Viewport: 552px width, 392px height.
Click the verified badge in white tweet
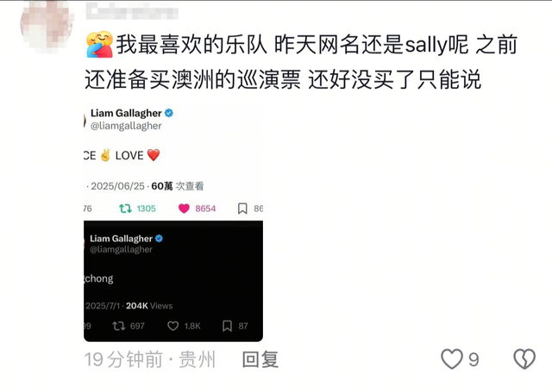pos(169,113)
